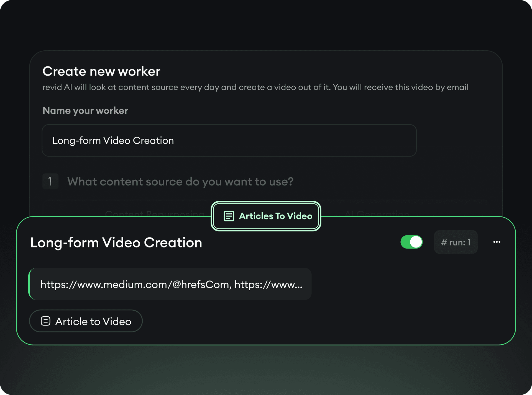Click the document icon in Articles To Video badge
The image size is (532, 395).
click(229, 216)
